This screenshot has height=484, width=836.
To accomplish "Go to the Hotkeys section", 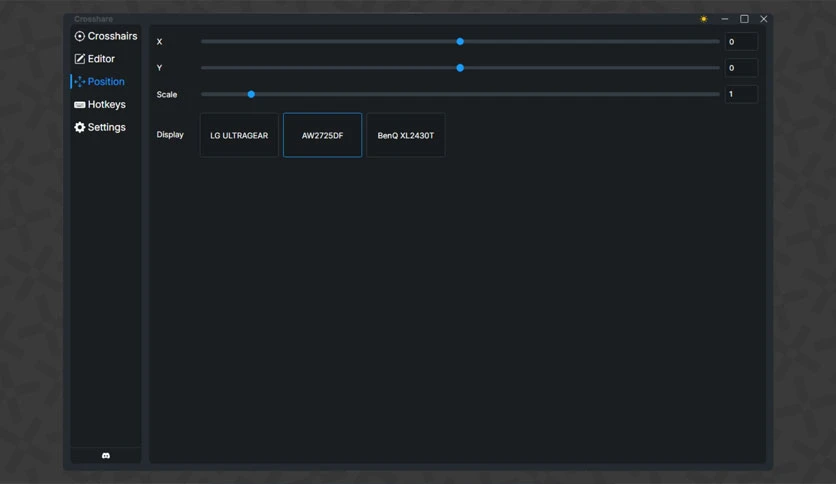I will (x=100, y=104).
